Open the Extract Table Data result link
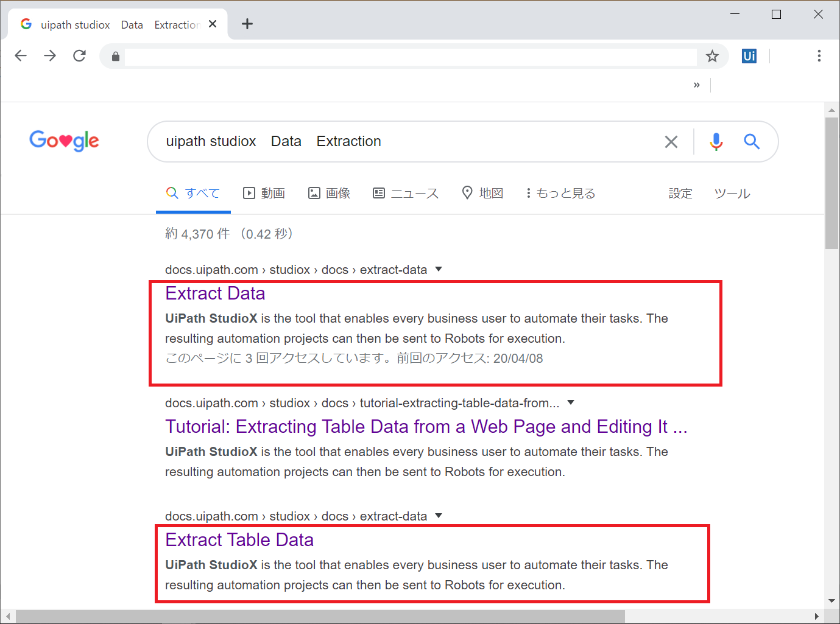 click(x=239, y=540)
